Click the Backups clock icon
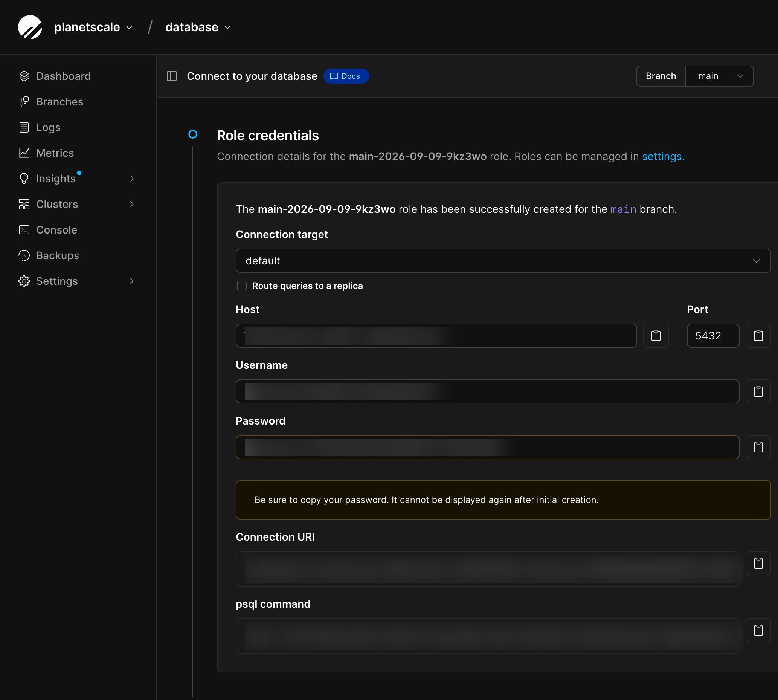Image resolution: width=778 pixels, height=700 pixels. 24,255
